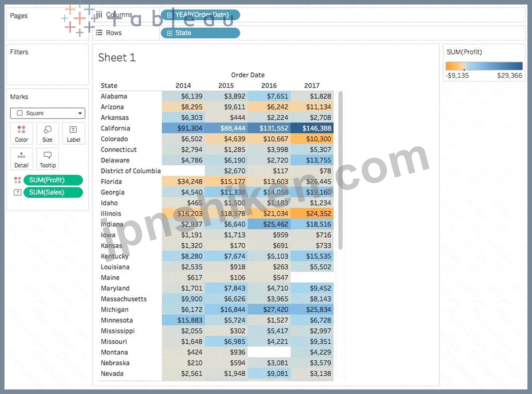This screenshot has height=394, width=532.
Task: Open the Square mark type dropdown
Action: (x=47, y=113)
